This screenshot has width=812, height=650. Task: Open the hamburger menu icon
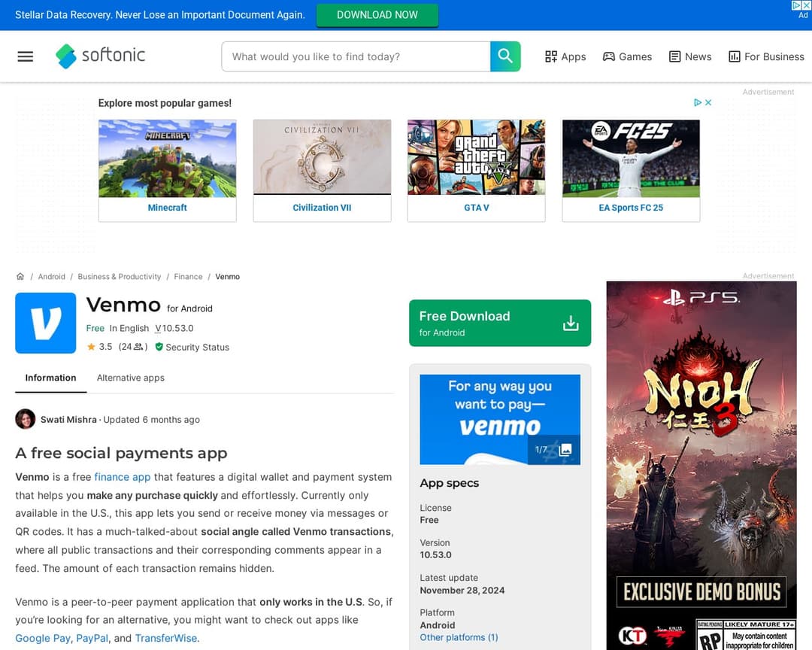point(26,56)
